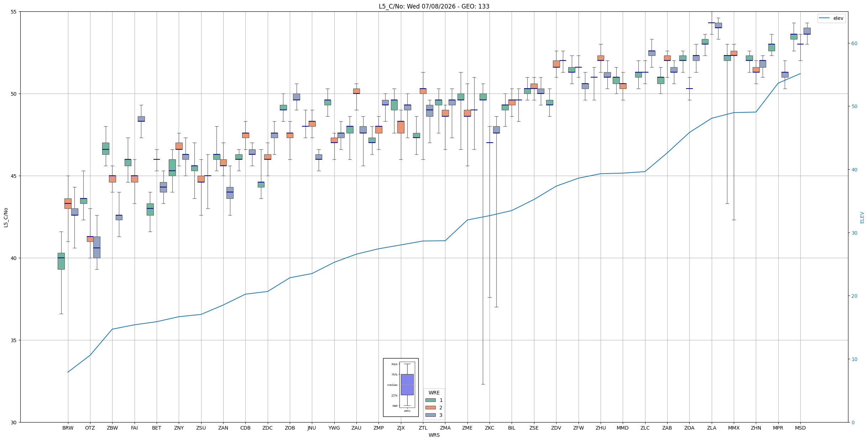This screenshot has width=868, height=441.
Task: Click the WRS x-axis title
Action: click(434, 435)
